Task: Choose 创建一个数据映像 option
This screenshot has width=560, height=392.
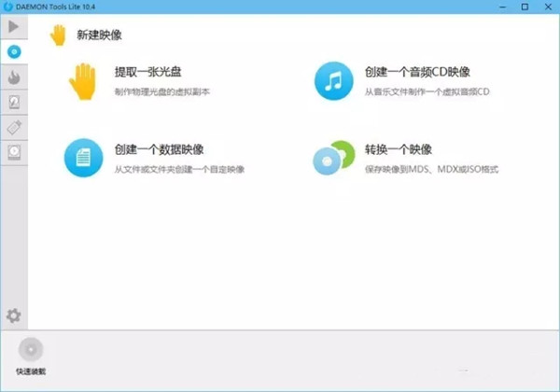Action: (159, 149)
